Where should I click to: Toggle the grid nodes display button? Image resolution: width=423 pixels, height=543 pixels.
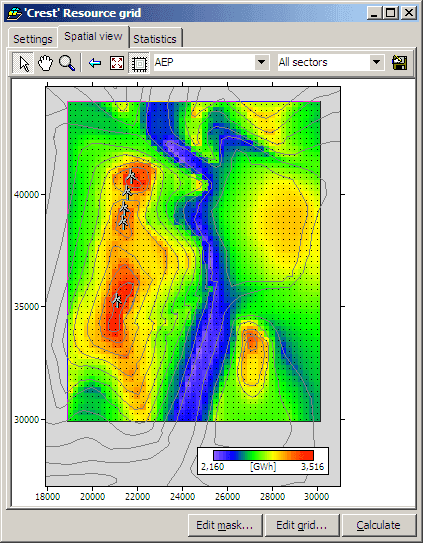[139, 63]
